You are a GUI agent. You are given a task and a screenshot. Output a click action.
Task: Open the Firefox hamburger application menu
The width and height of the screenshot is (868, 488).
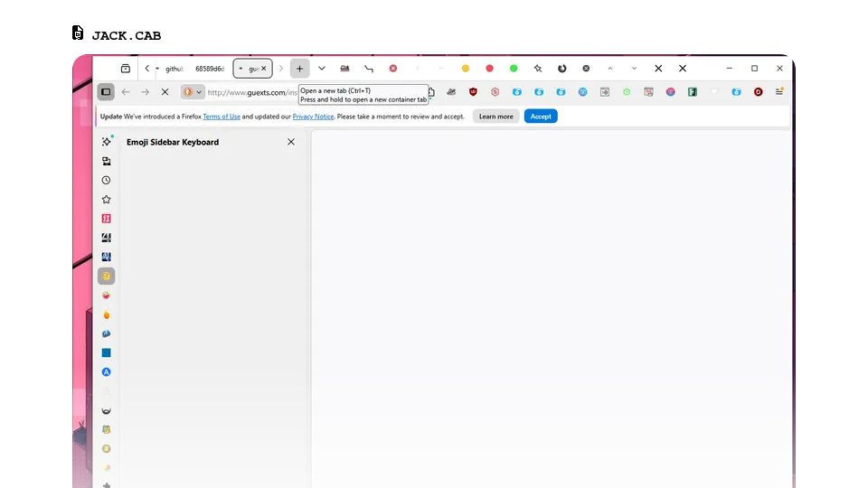pyautogui.click(x=778, y=92)
